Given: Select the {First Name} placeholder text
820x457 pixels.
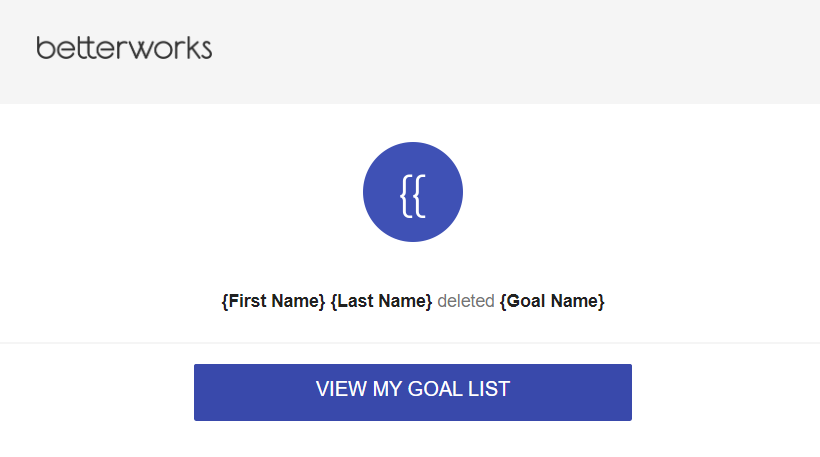Looking at the screenshot, I should 273,301.
